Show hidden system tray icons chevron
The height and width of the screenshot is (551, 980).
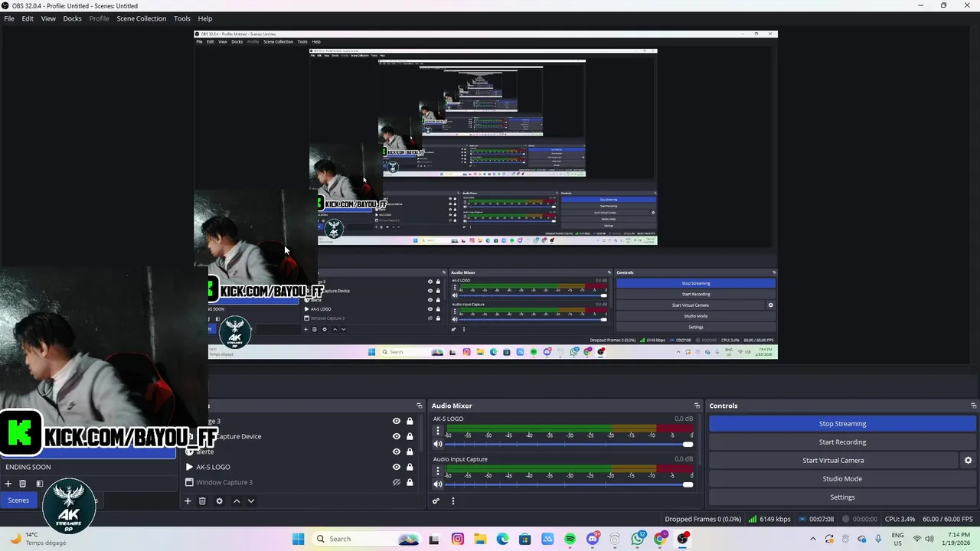[x=813, y=539]
